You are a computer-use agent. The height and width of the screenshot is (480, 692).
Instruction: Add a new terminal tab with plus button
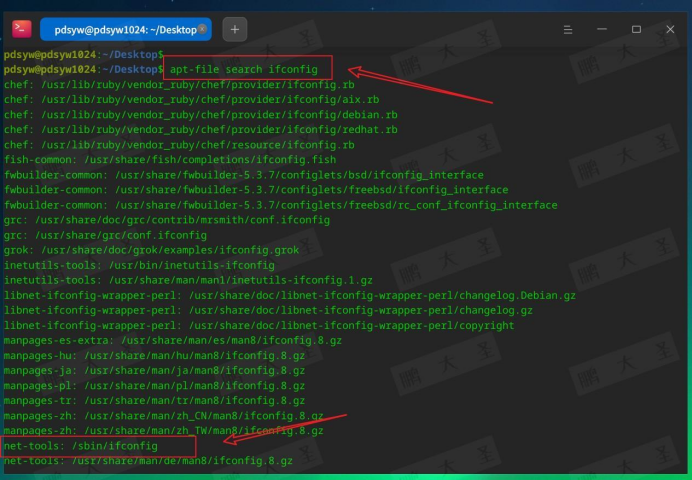[235, 30]
